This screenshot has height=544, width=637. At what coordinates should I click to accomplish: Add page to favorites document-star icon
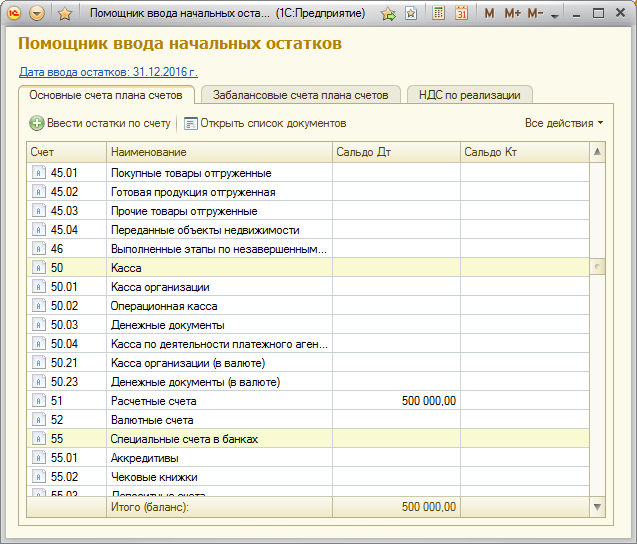pos(411,13)
